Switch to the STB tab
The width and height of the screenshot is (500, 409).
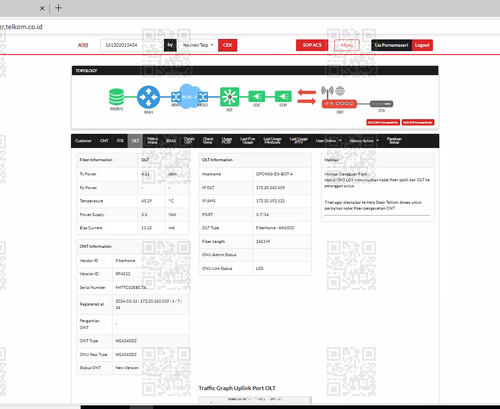click(x=120, y=141)
